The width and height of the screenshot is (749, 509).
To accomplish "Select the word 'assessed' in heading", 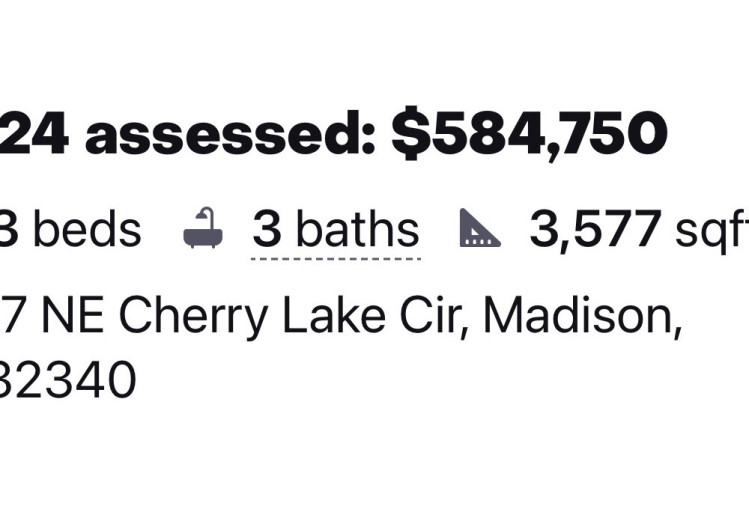I will pos(229,135).
